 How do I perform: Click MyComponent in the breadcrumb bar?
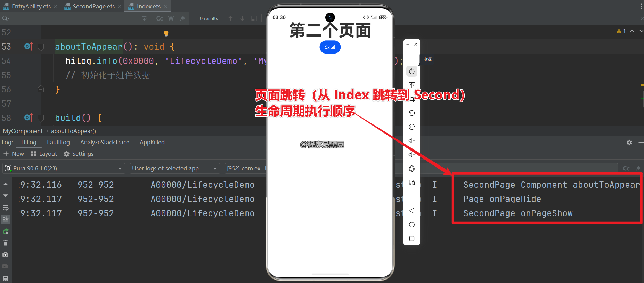(23, 131)
